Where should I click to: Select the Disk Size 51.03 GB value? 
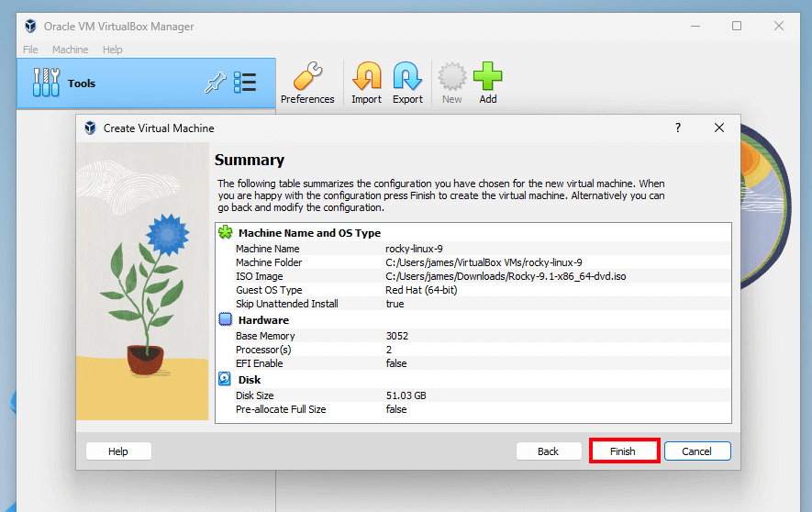click(x=406, y=395)
